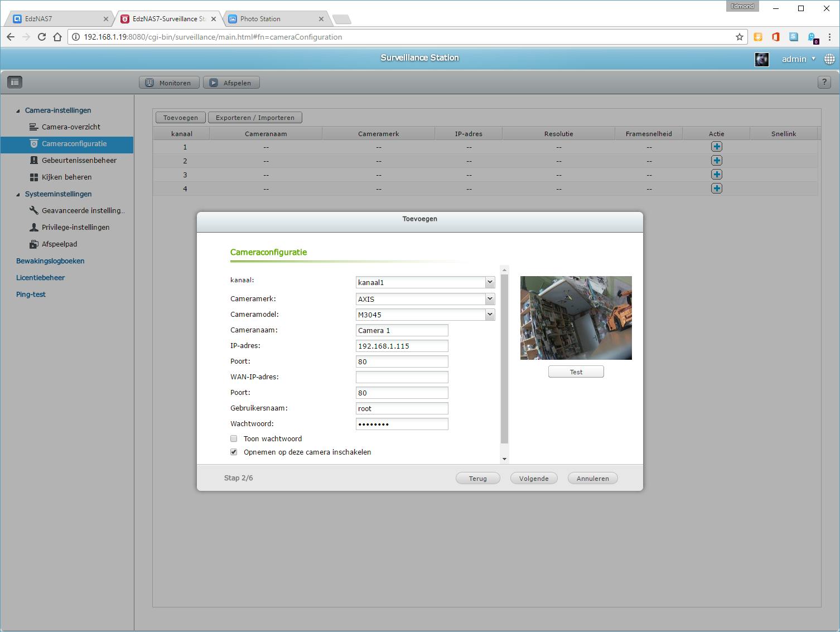The width and height of the screenshot is (840, 632).
Task: Enable the Toon wachtwoord checkbox
Action: point(234,439)
